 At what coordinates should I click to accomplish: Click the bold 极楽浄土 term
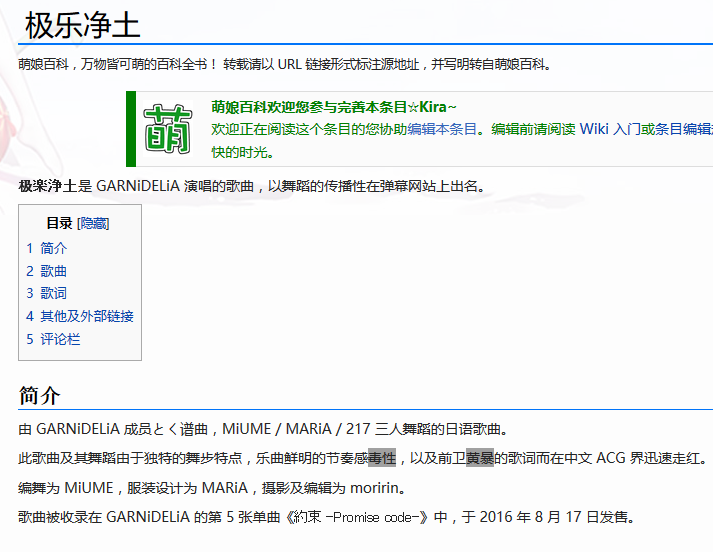pos(47,186)
